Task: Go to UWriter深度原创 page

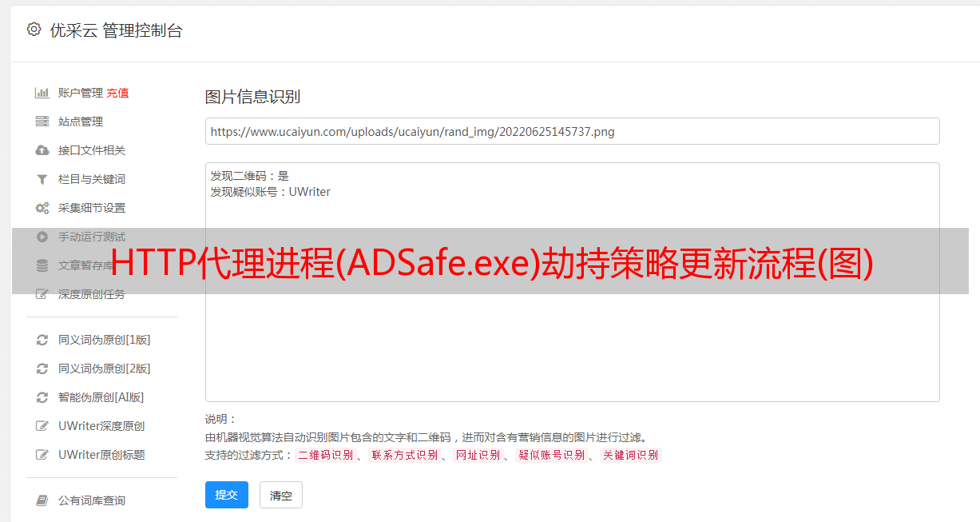Action: (101, 426)
